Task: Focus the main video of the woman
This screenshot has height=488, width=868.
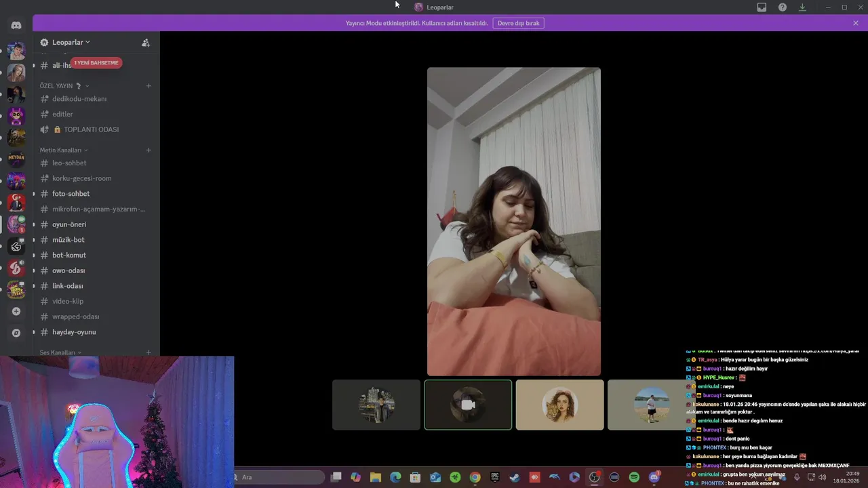Action: (x=513, y=221)
